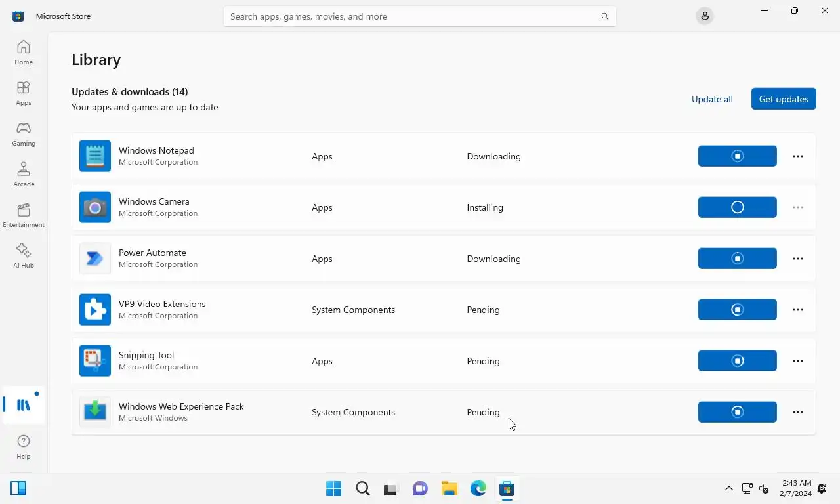Click Downloading status for Windows Notepad
Image resolution: width=840 pixels, height=504 pixels.
coord(493,156)
